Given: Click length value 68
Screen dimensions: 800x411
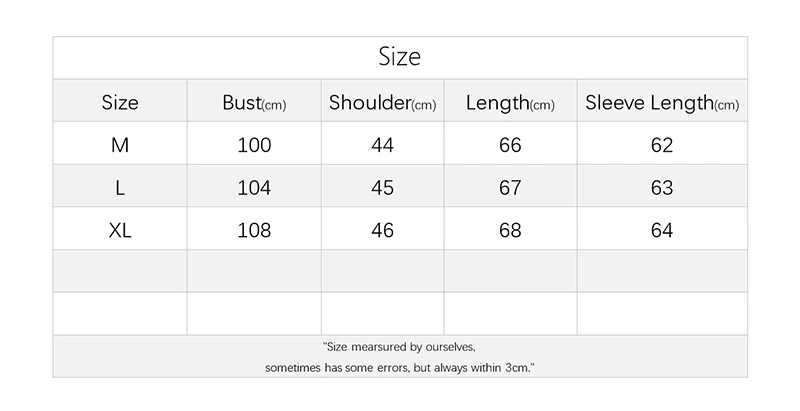Looking at the screenshot, I should [510, 230].
